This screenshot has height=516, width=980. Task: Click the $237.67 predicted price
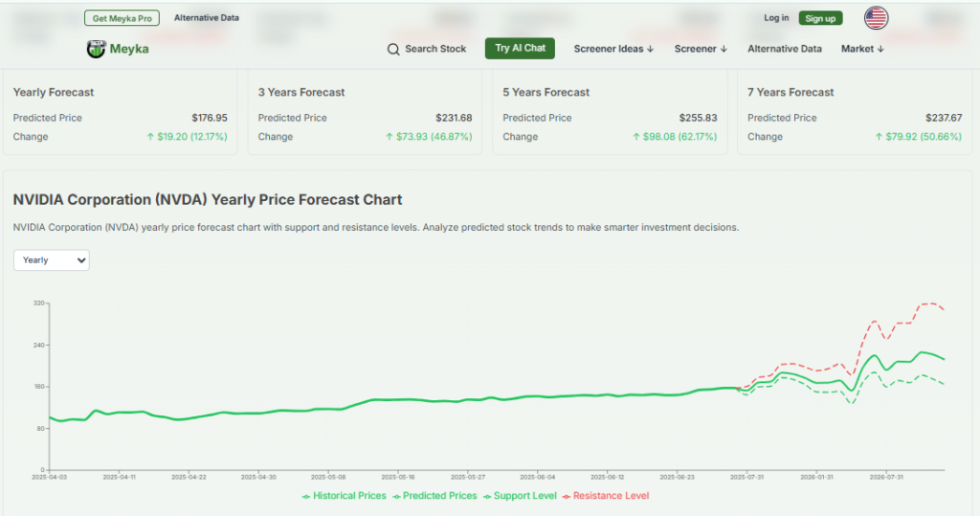click(x=944, y=118)
